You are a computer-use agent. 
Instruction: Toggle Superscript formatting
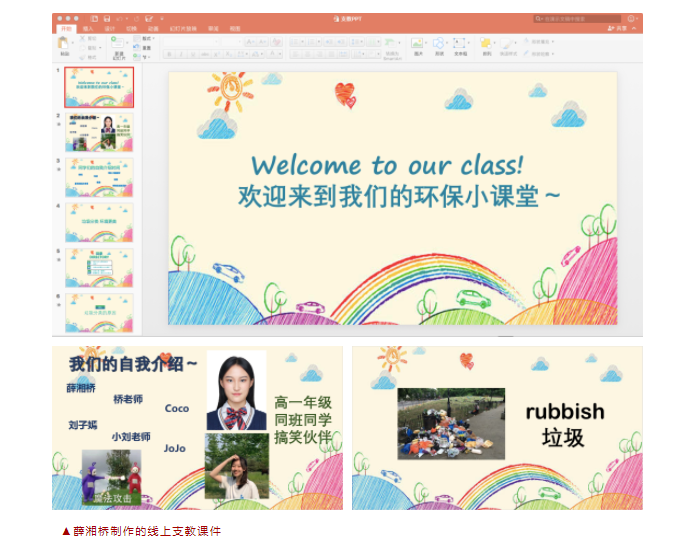pos(216,54)
